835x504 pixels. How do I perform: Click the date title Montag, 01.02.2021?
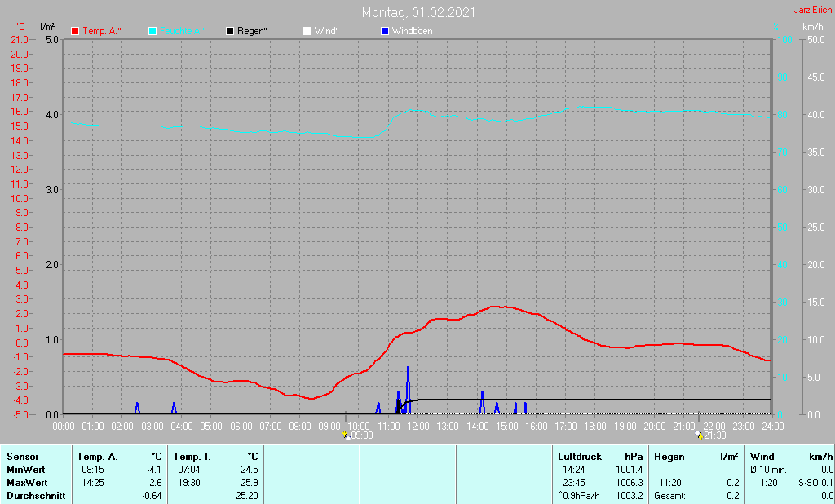click(418, 12)
